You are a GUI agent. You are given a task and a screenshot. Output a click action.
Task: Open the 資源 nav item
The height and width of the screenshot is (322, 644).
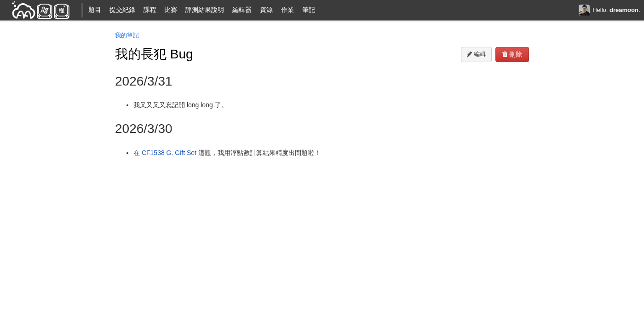click(266, 10)
